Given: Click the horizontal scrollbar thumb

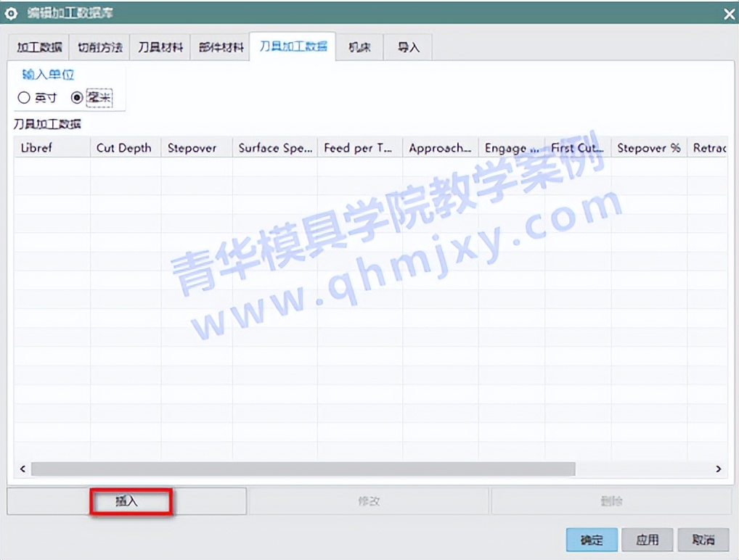Looking at the screenshot, I should [303, 469].
